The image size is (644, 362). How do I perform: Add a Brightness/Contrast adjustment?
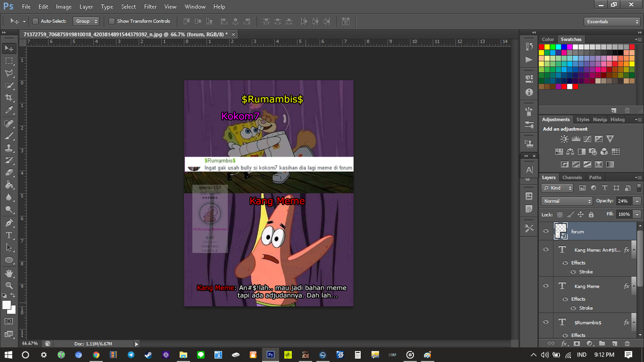coord(565,139)
